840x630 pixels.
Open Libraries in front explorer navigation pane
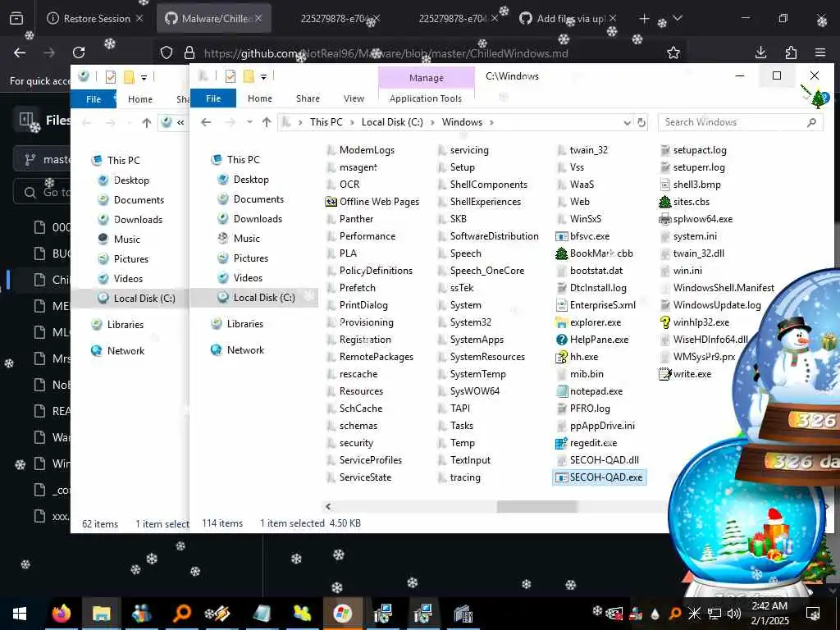pyautogui.click(x=244, y=323)
